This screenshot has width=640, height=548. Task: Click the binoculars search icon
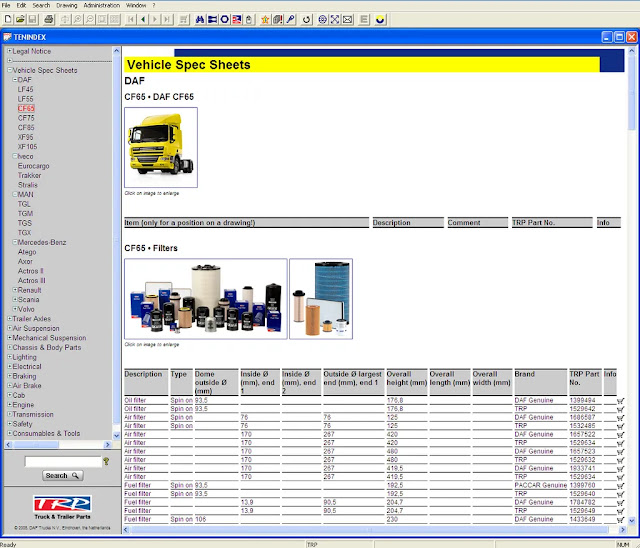click(200, 19)
